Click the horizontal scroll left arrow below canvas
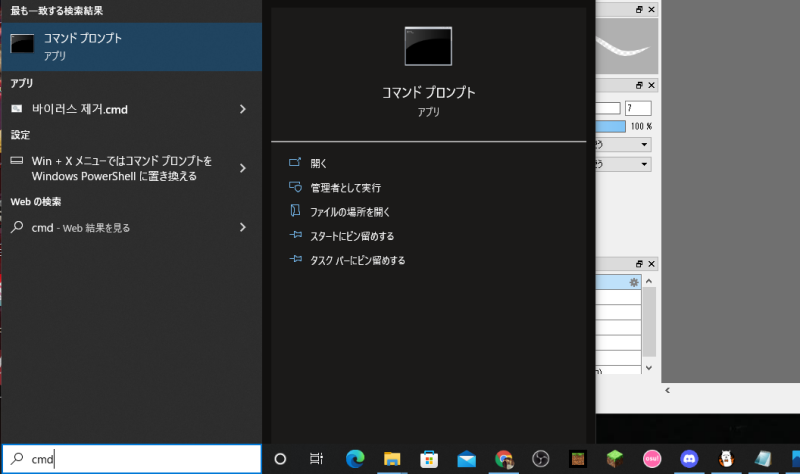This screenshot has height=474, width=800. 667,390
